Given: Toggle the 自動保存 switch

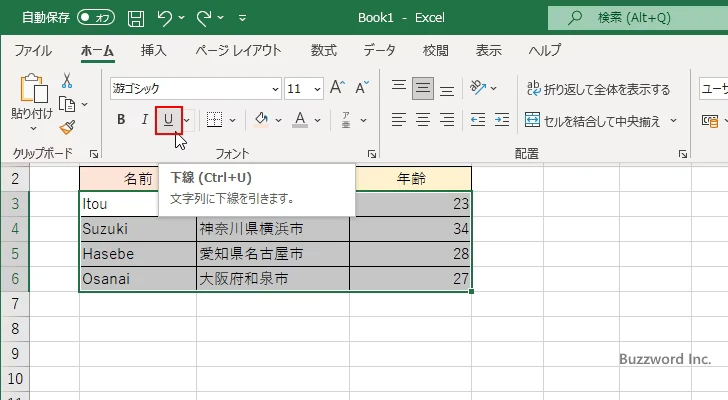Looking at the screenshot, I should tap(96, 18).
